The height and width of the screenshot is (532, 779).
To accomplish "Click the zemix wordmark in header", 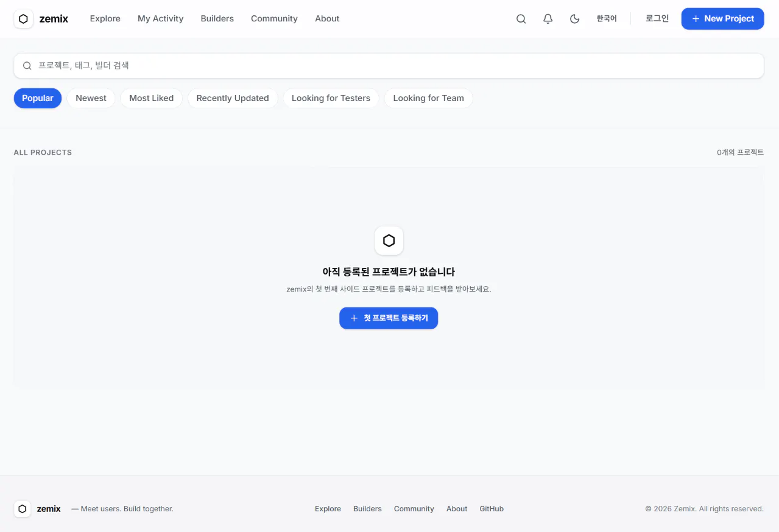I will coord(54,19).
